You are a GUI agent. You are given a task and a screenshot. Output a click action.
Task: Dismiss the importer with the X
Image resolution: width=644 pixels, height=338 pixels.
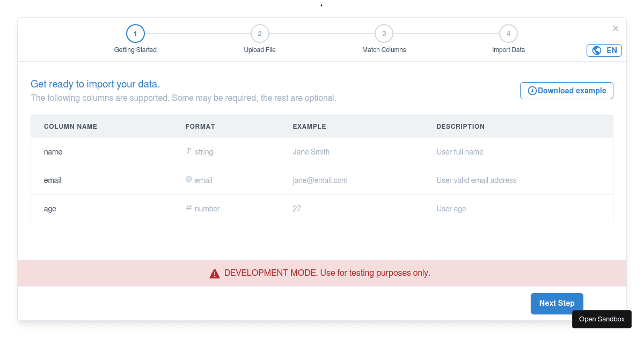click(616, 28)
